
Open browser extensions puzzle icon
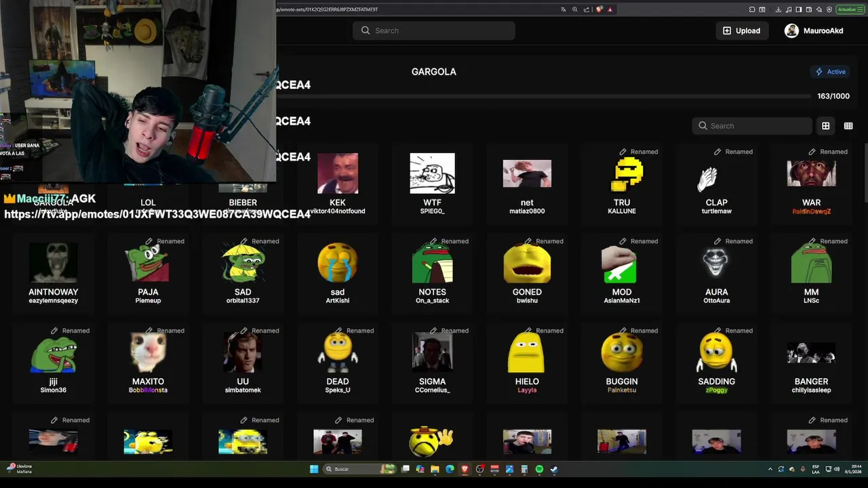[751, 9]
